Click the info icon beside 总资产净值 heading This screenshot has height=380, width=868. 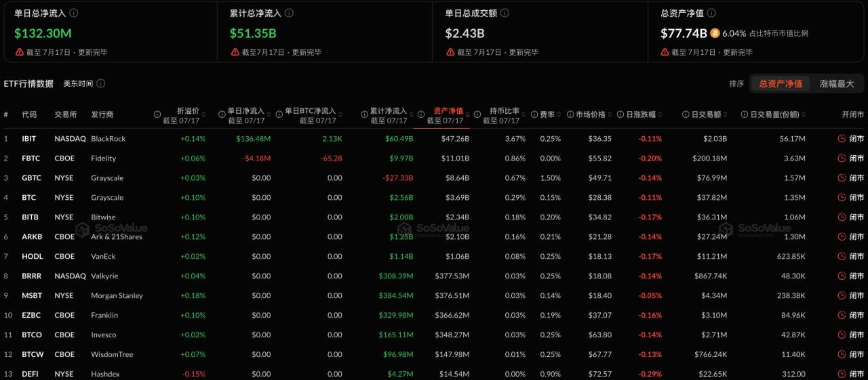click(x=711, y=13)
